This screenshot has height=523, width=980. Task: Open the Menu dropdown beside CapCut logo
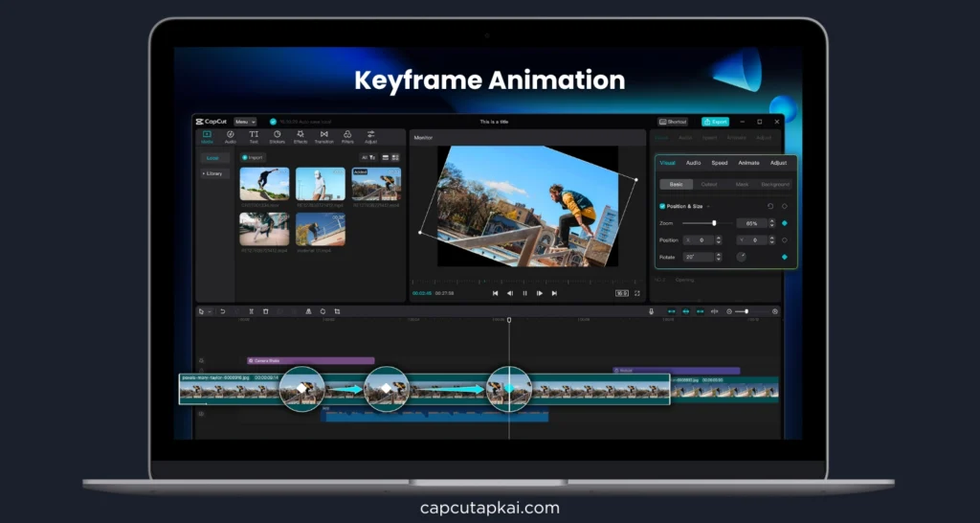pyautogui.click(x=245, y=122)
